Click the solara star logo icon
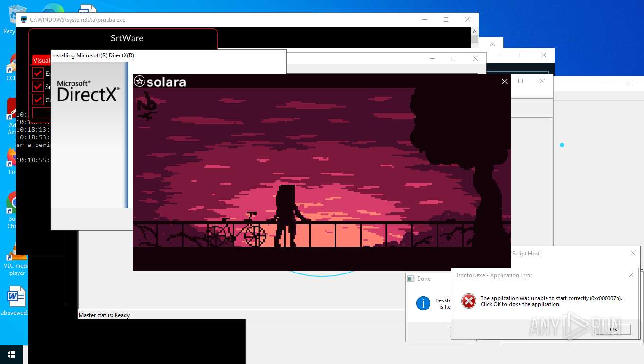Viewport: 644px width, 364px height. point(139,82)
